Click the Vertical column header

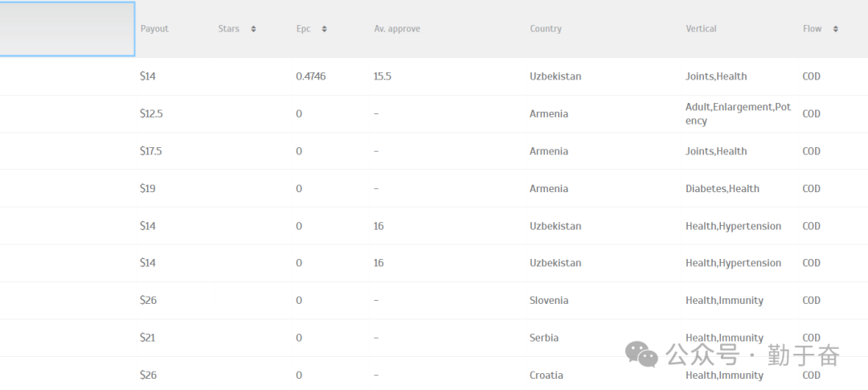point(701,29)
